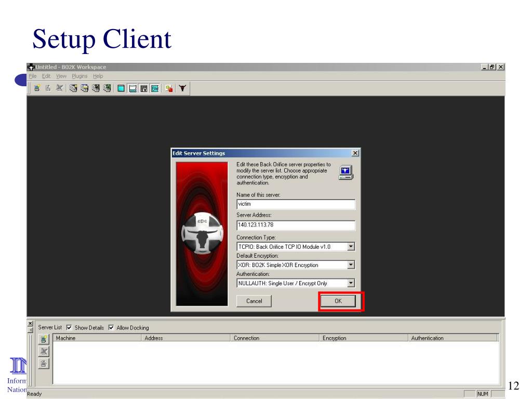
Task: Click the teal window icon before plugin icon
Action: (x=155, y=88)
